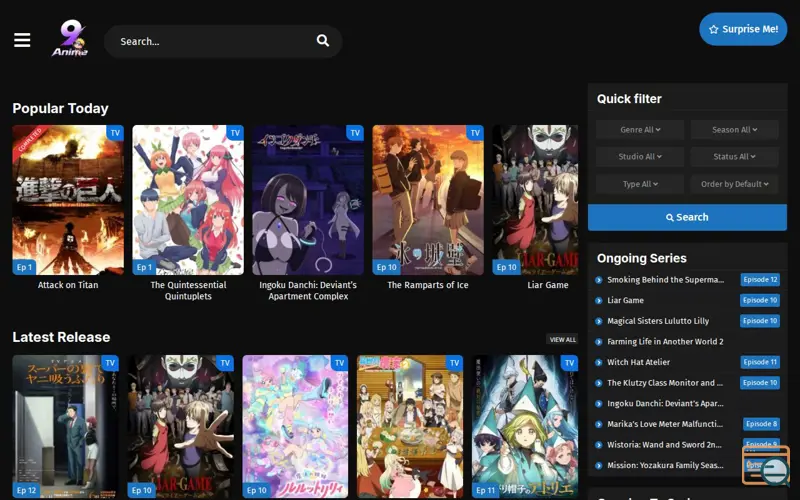
Task: Click TV badge on Quintessential Quintuplets poster
Action: point(235,133)
